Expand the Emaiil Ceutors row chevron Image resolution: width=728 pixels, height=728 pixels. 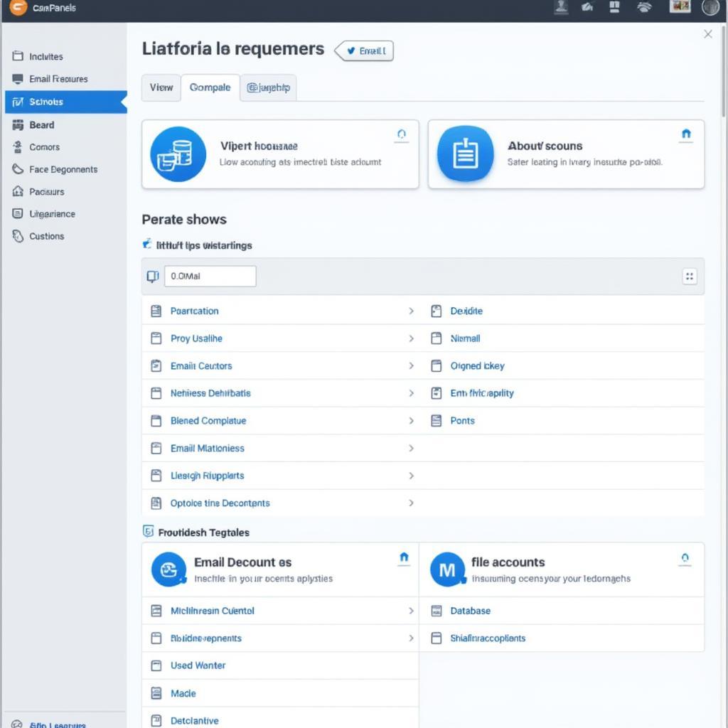(411, 366)
